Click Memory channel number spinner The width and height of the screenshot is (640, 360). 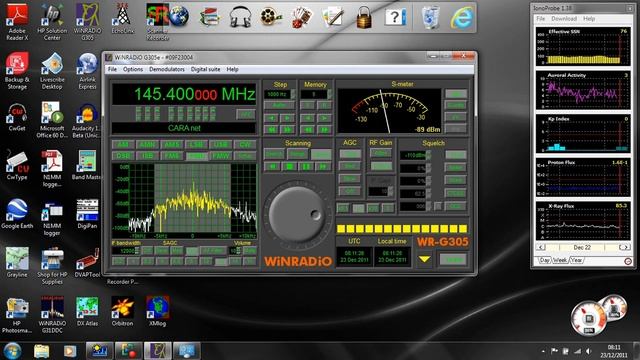329,94
